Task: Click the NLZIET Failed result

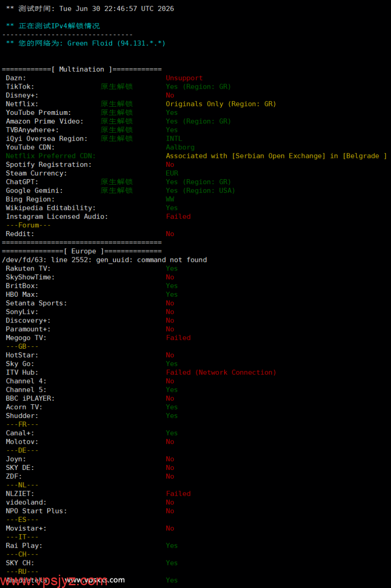Action: coord(178,494)
